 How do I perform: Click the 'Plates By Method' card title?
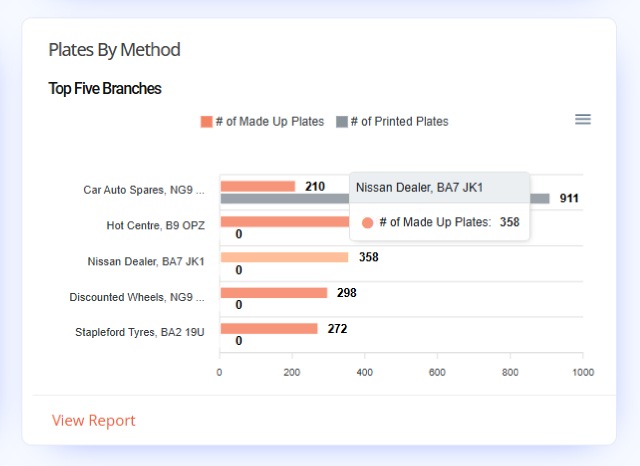114,50
